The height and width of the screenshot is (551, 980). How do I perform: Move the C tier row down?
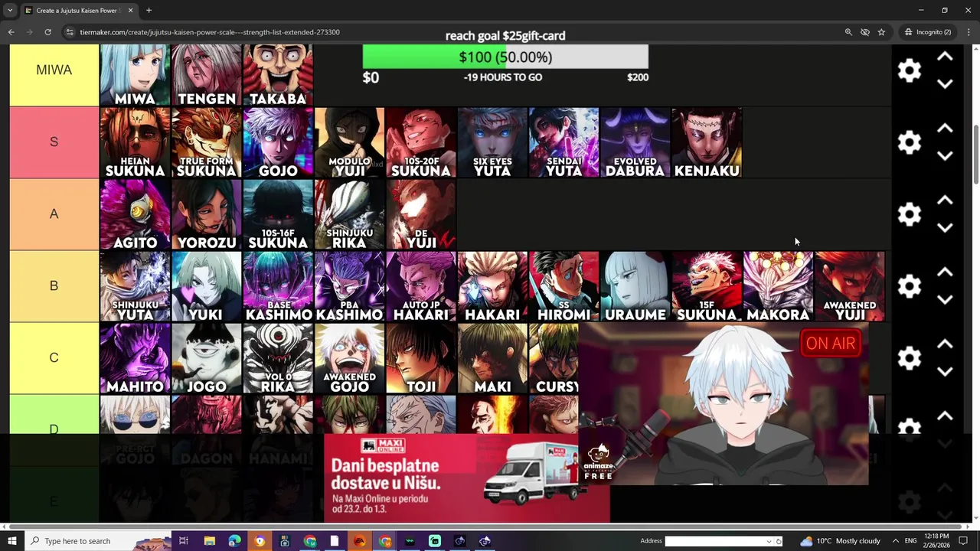click(945, 372)
